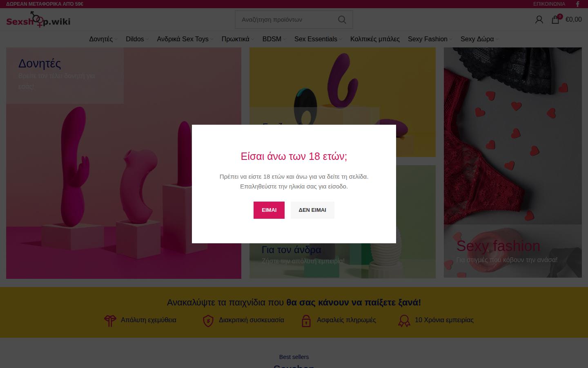Expand the Ανδρικά Sex Toys chevron

point(212,40)
